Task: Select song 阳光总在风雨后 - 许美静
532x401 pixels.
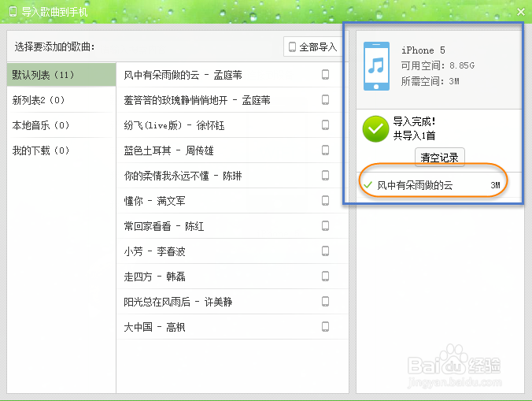Action: click(232, 302)
